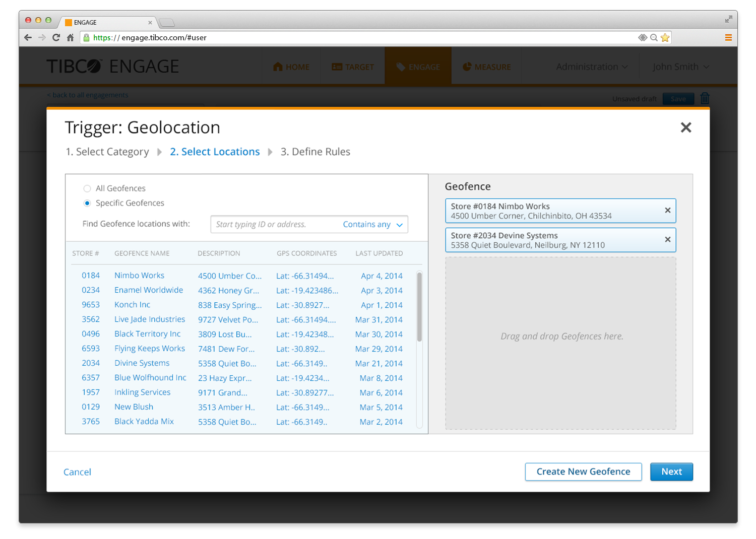Select Inkling Services row

point(242,392)
